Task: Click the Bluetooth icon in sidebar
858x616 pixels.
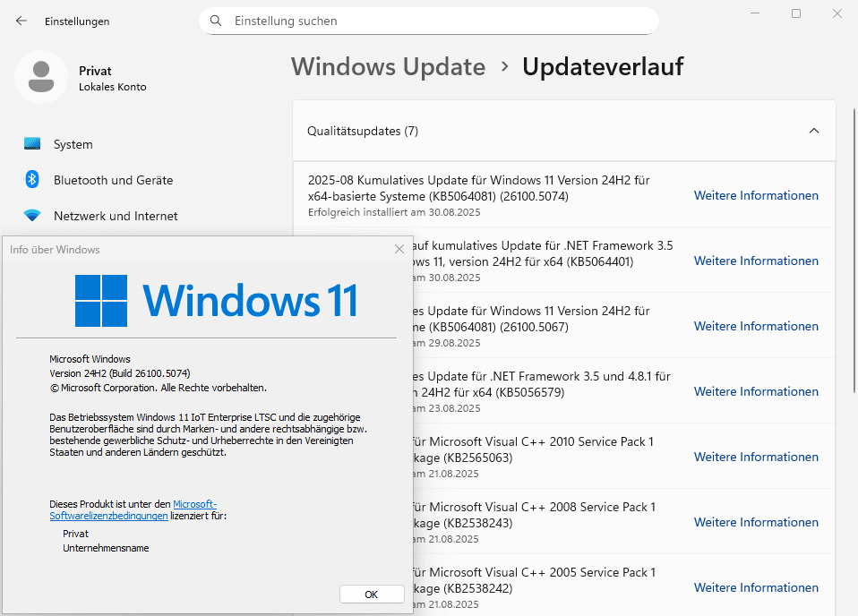Action: pyautogui.click(x=32, y=179)
